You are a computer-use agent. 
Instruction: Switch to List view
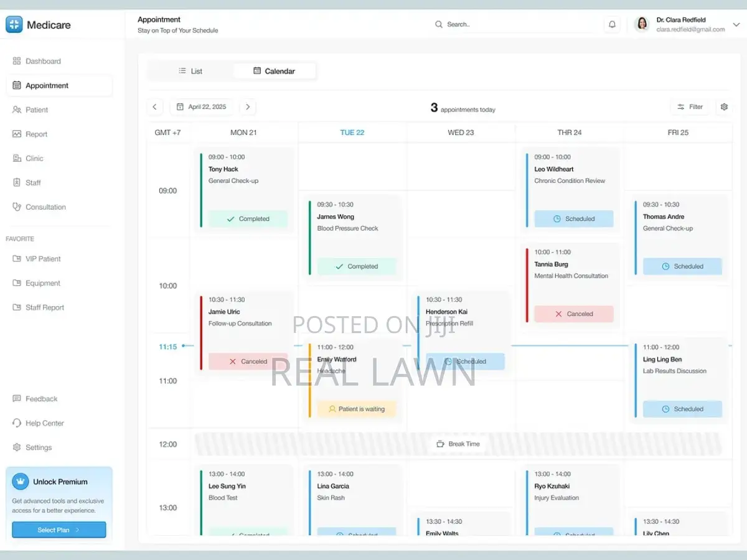pyautogui.click(x=190, y=71)
